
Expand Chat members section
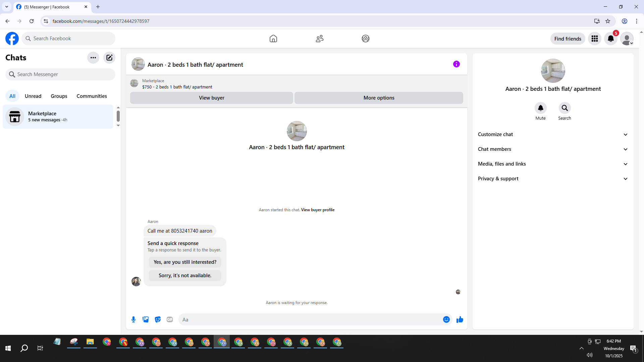553,149
